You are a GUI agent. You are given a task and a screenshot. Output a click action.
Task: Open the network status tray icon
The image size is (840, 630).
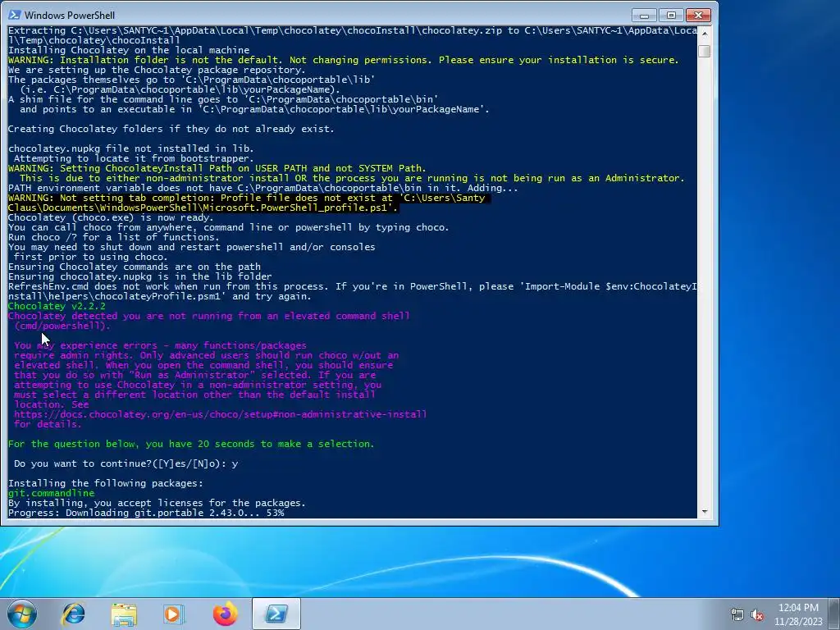[737, 614]
